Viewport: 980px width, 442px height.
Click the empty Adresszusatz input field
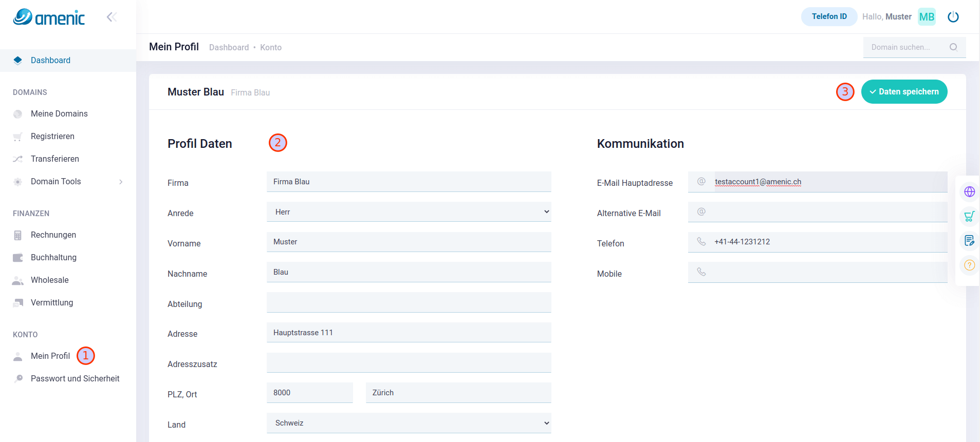click(409, 362)
